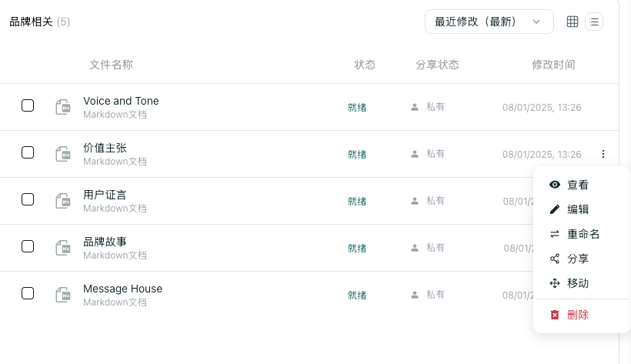Choose 编辑 from the context menu
The width and height of the screenshot is (631, 364).
pos(578,209)
